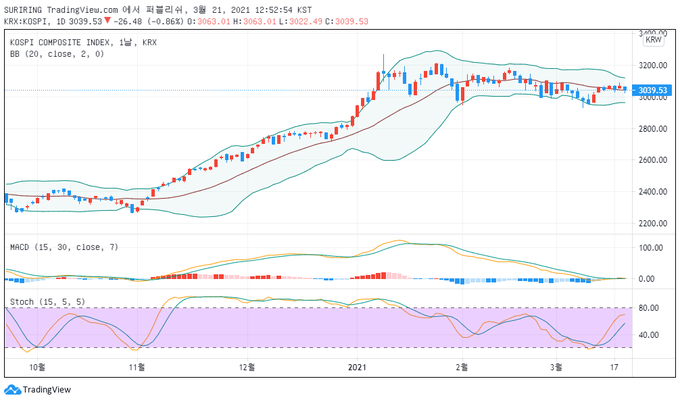Click the 12월 time axis label
This screenshot has width=680, height=402.
pyautogui.click(x=247, y=367)
